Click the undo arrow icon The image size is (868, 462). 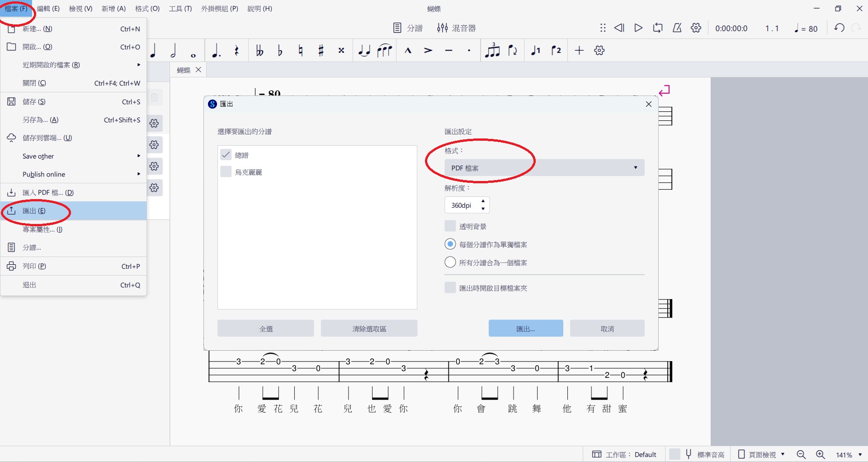point(839,28)
